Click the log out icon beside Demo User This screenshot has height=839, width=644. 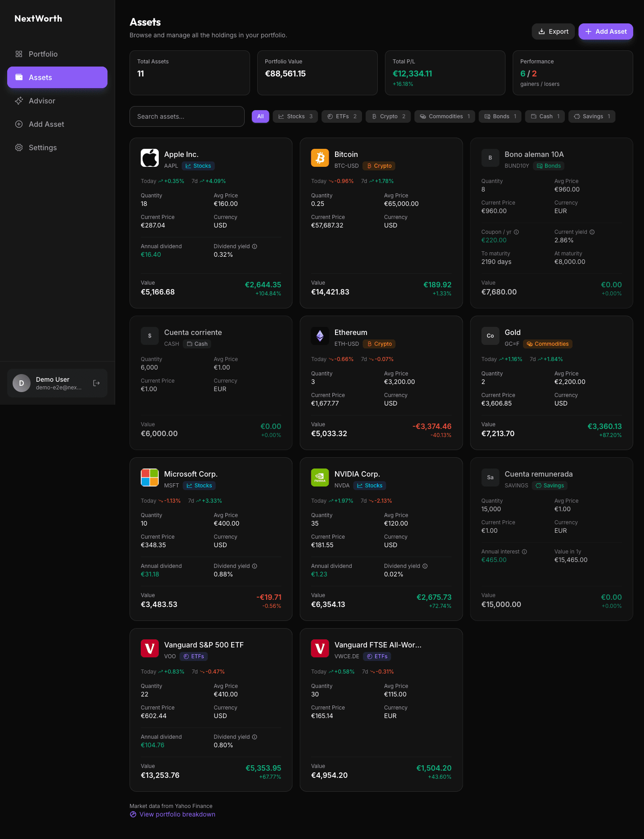[96, 383]
